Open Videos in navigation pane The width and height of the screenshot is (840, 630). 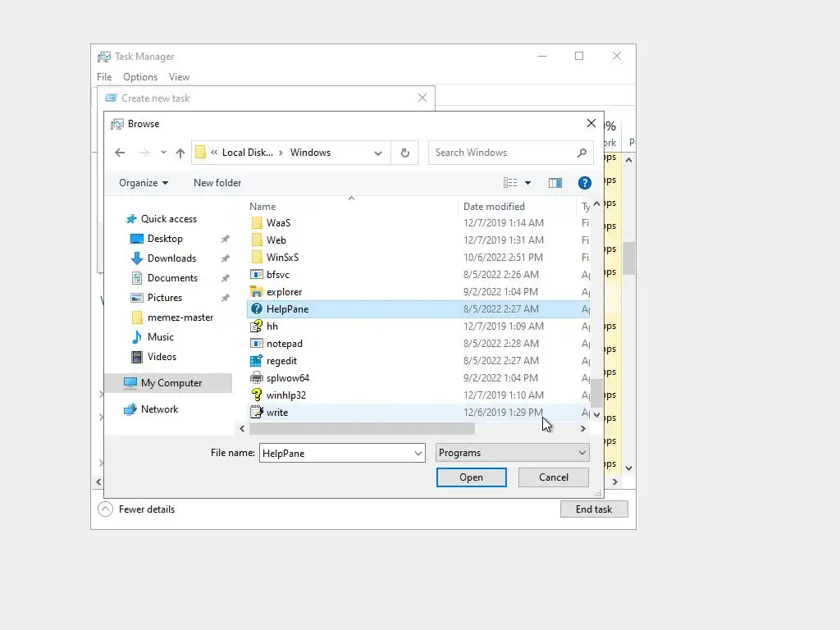pyautogui.click(x=162, y=357)
